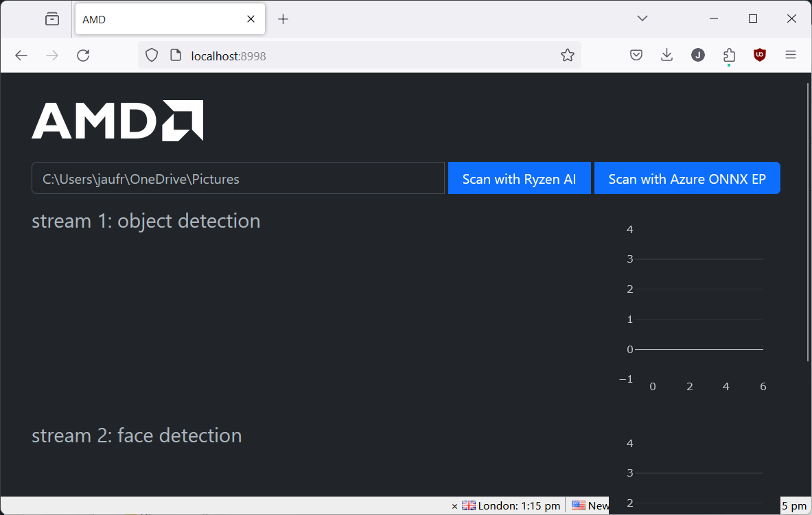The height and width of the screenshot is (515, 812).
Task: Start Scan with Ryzen AI
Action: 520,178
